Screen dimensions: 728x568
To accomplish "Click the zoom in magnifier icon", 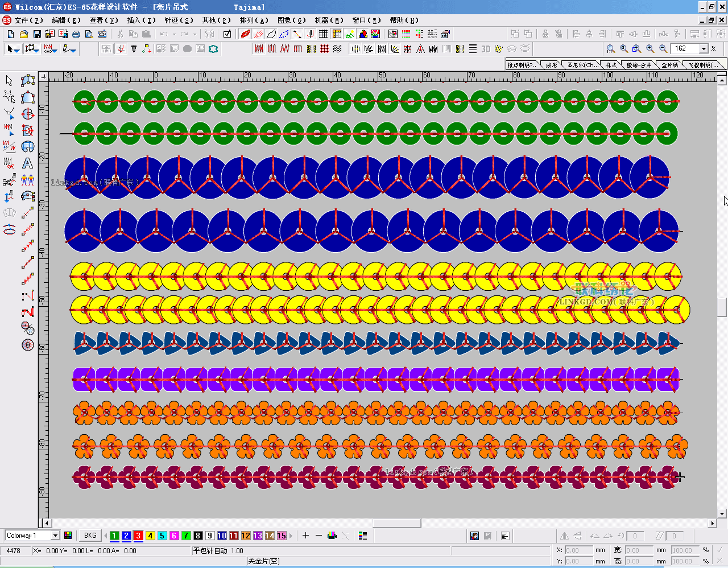I will (650, 49).
